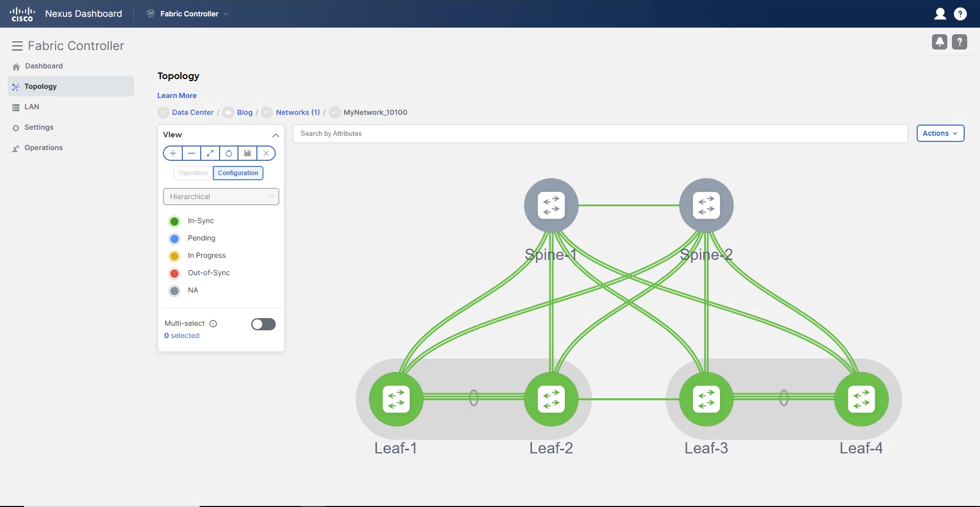
Task: Zoom in the topology view
Action: pyautogui.click(x=173, y=153)
